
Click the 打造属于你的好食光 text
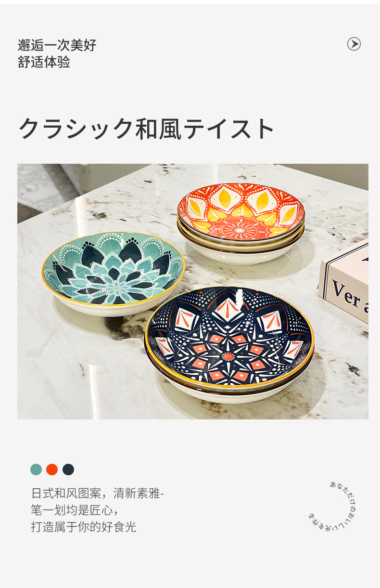pos(84,527)
